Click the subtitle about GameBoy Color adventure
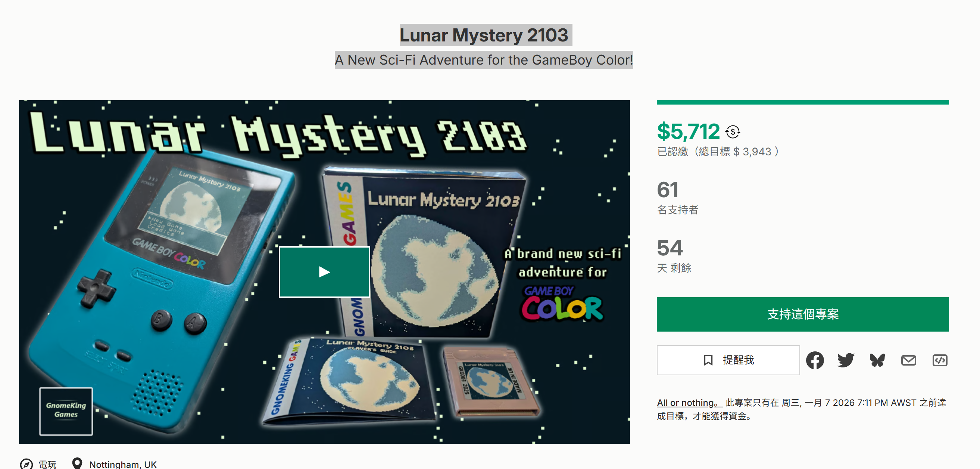This screenshot has width=980, height=469. [x=484, y=60]
